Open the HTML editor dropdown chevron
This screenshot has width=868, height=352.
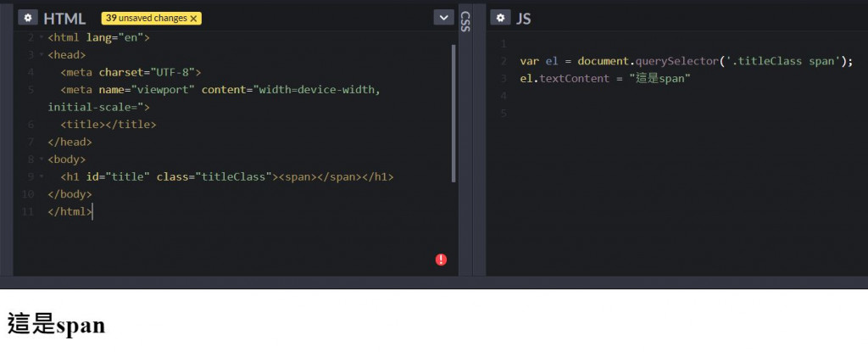(x=443, y=18)
